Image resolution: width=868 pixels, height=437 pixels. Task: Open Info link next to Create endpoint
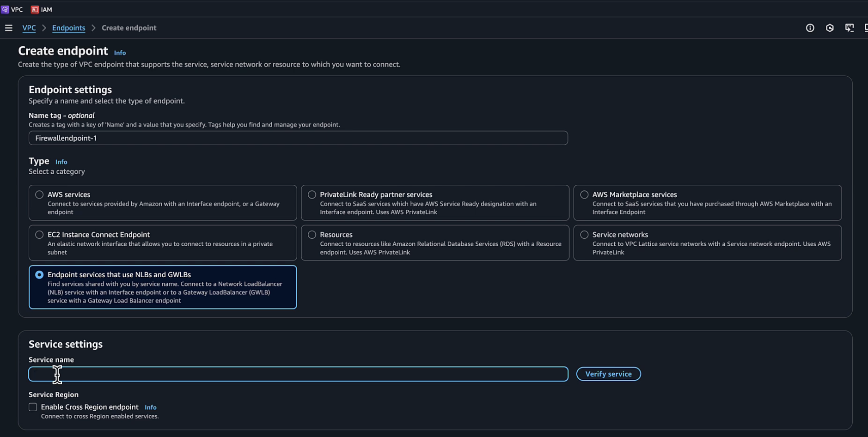click(120, 53)
